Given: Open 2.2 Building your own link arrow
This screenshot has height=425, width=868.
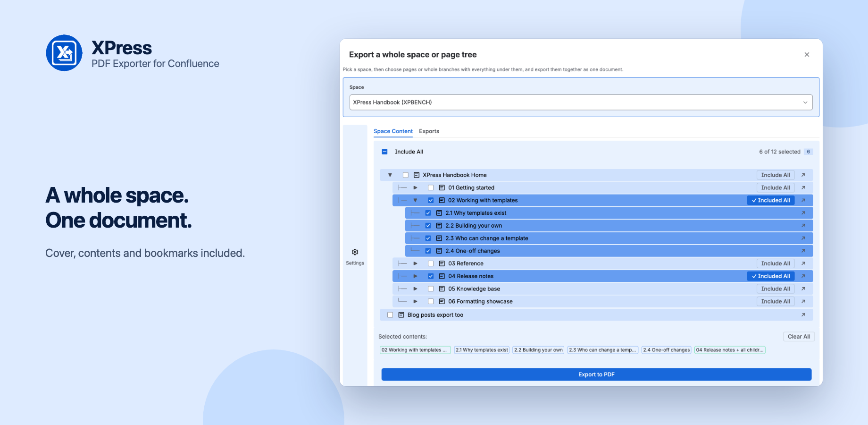Looking at the screenshot, I should click(x=803, y=226).
